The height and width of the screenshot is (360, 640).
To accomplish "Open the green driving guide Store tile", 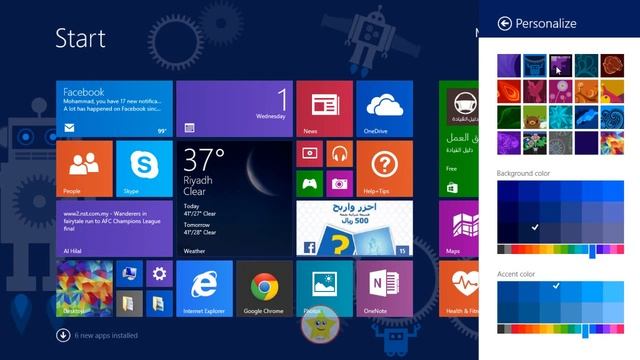I will tap(458, 139).
